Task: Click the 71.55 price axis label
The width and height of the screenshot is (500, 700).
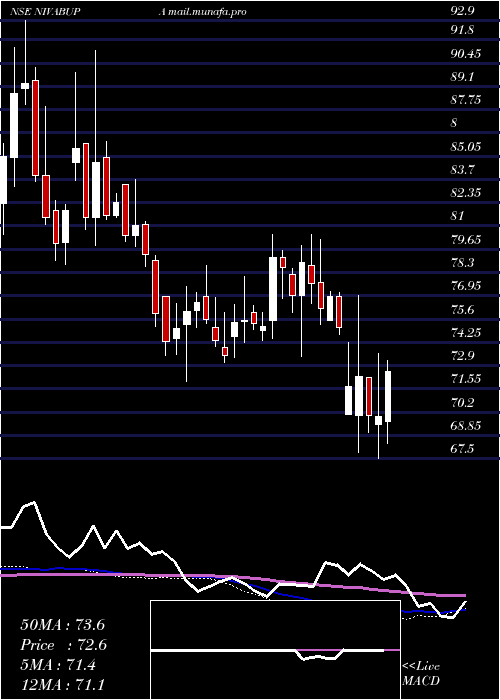Action: coord(466,379)
